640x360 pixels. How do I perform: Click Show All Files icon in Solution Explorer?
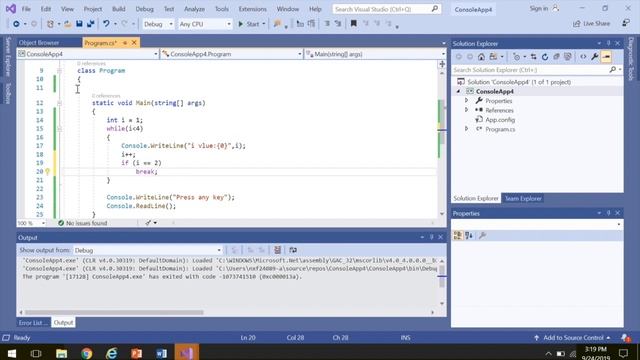point(568,57)
